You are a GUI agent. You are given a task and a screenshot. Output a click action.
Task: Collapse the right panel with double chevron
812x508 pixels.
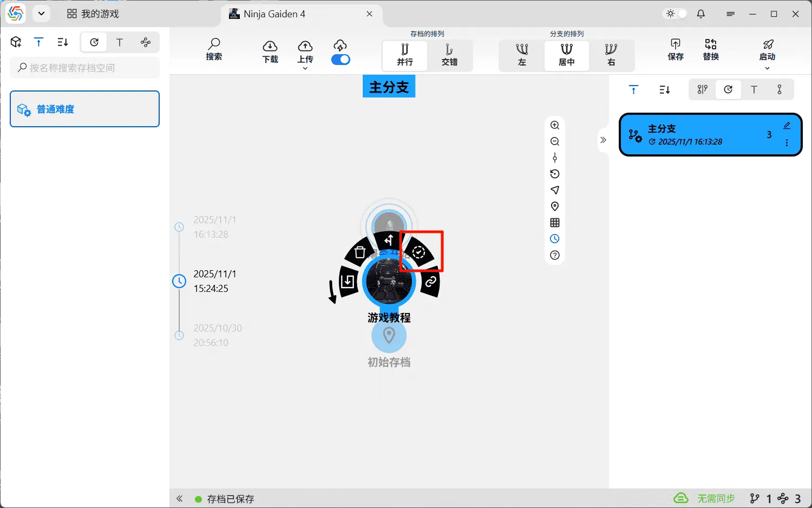603,140
